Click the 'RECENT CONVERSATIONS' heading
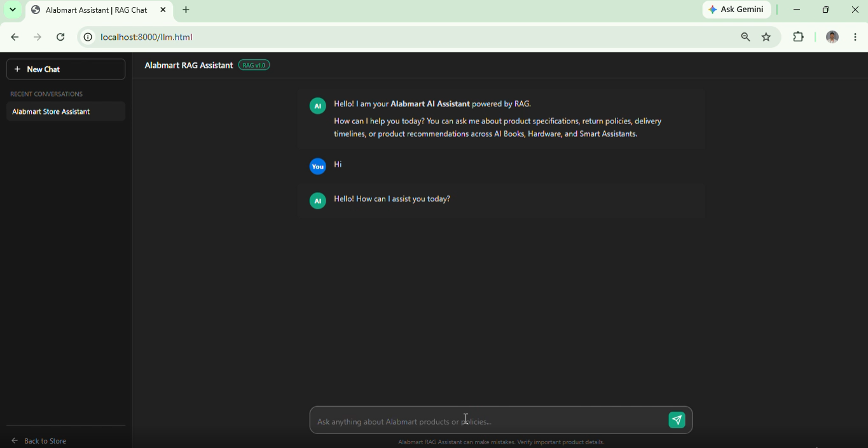The height and width of the screenshot is (448, 868). [46, 94]
